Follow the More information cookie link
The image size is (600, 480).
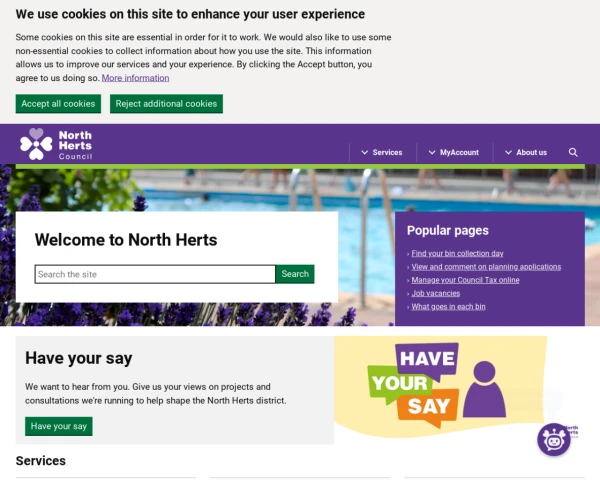tap(135, 78)
